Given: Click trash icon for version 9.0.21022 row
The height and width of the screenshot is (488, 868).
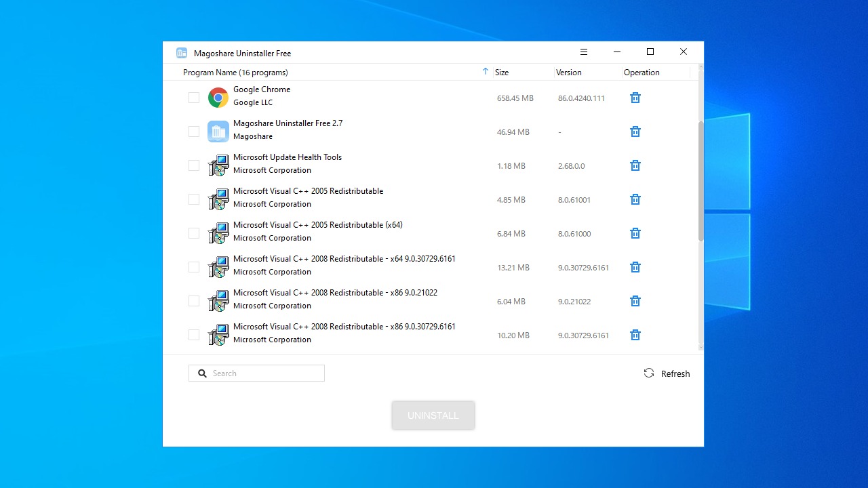Looking at the screenshot, I should coord(635,302).
